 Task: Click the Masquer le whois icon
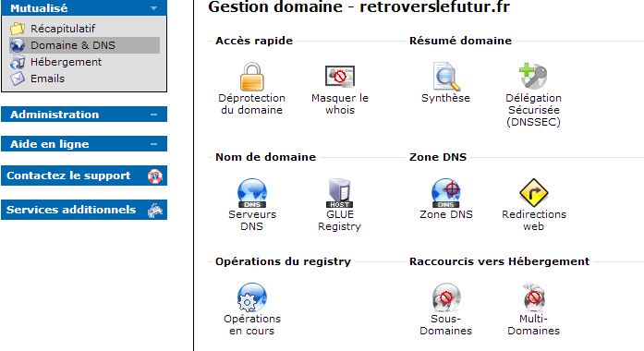point(340,77)
